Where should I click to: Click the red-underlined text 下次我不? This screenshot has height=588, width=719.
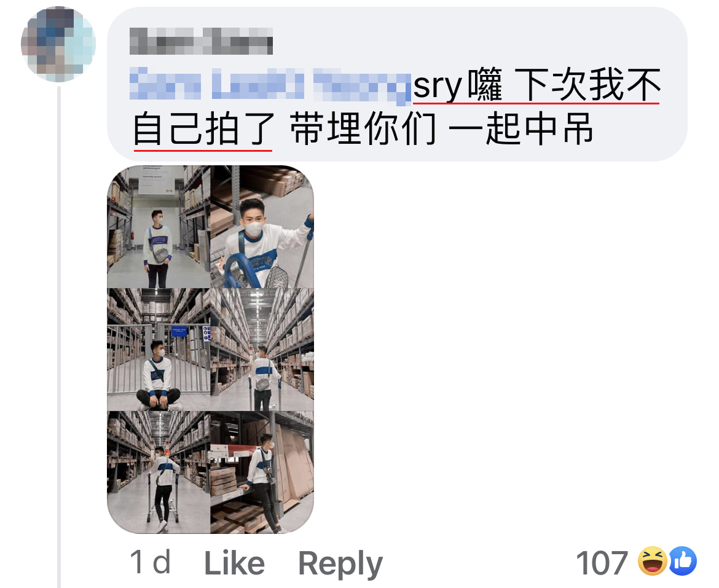tap(587, 85)
